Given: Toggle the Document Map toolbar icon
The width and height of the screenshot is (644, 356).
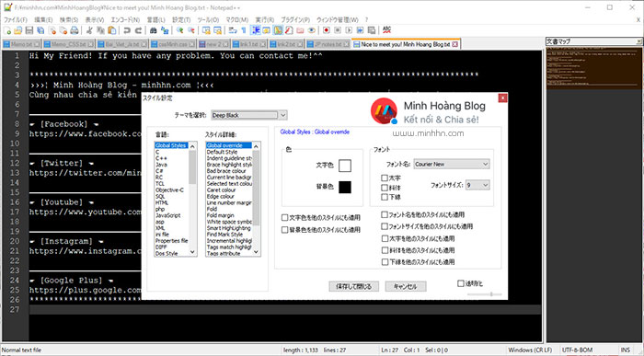Looking at the screenshot, I should 278,30.
